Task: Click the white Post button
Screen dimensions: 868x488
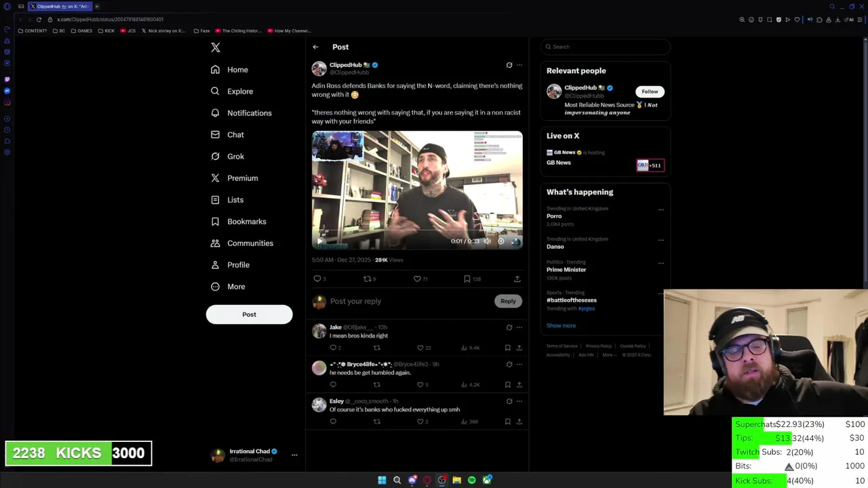Action: point(249,314)
